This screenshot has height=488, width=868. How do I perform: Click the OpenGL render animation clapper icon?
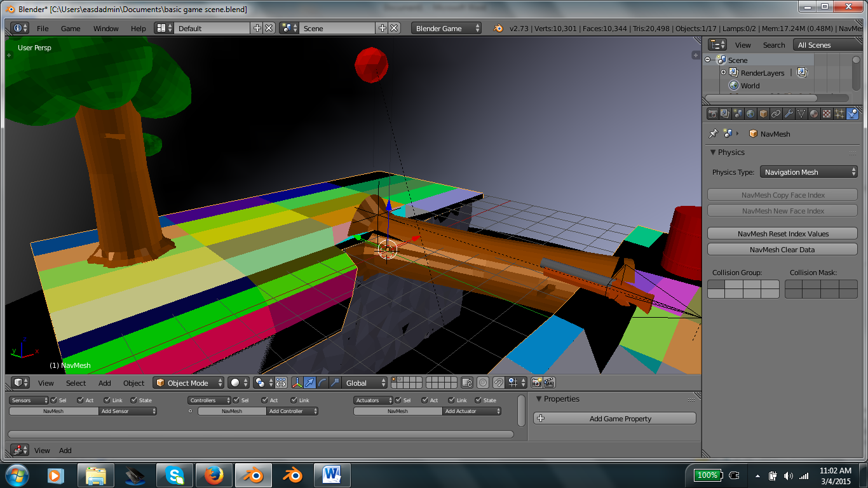[x=550, y=383]
